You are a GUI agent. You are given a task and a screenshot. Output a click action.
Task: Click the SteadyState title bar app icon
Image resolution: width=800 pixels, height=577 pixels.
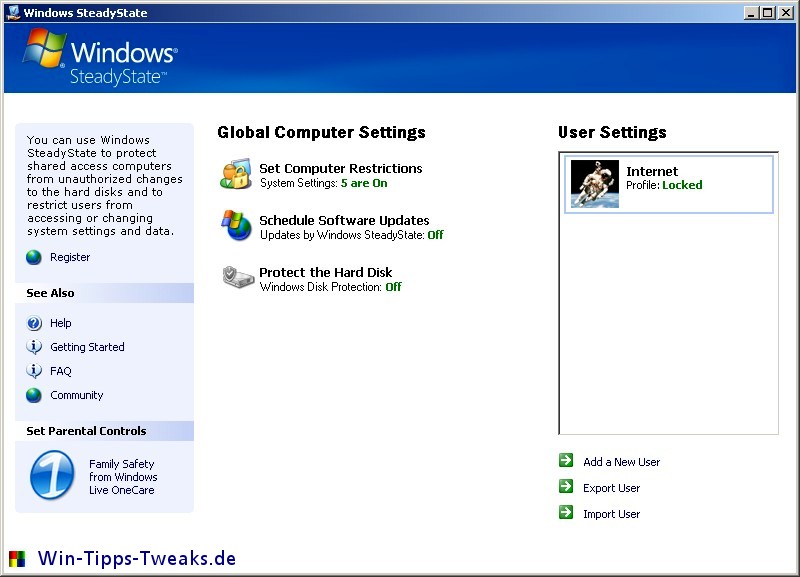(14, 12)
